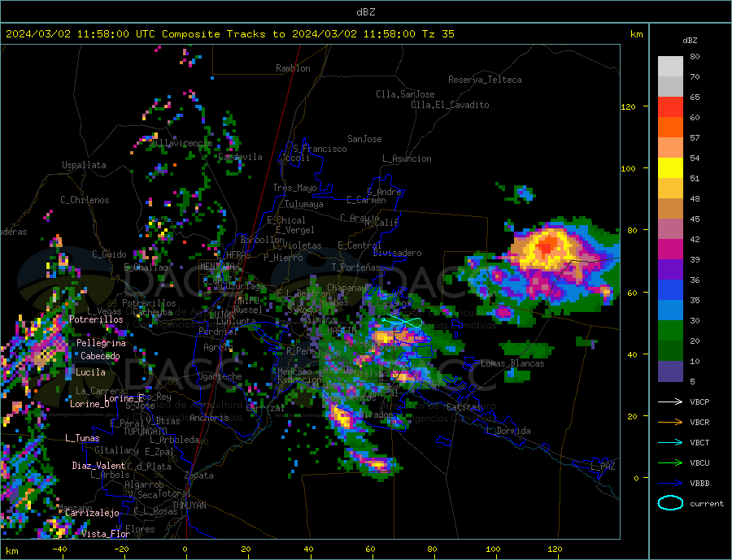
Task: Click the 'Uspallata' place label
Action: pos(84,165)
